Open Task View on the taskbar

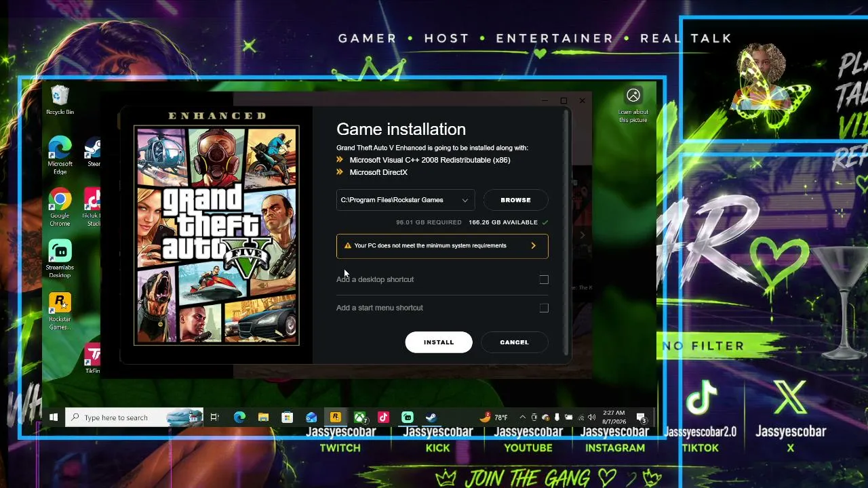point(214,418)
